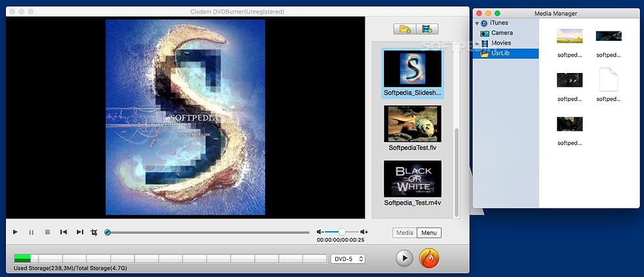Click the playback position knob on the seek bar
Image resolution: width=644 pixels, height=277 pixels.
click(x=108, y=232)
